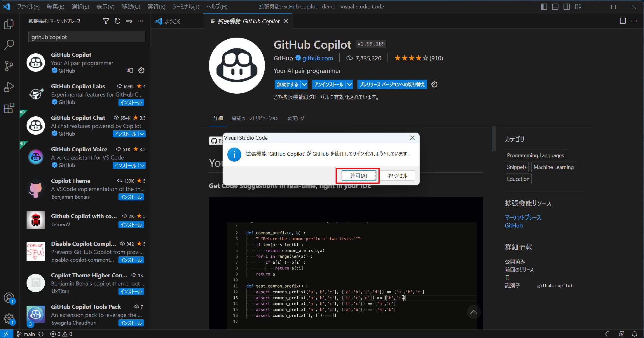This screenshot has height=338, width=644.
Task: Open the マーケットプレース resource link
Action: coord(523,217)
